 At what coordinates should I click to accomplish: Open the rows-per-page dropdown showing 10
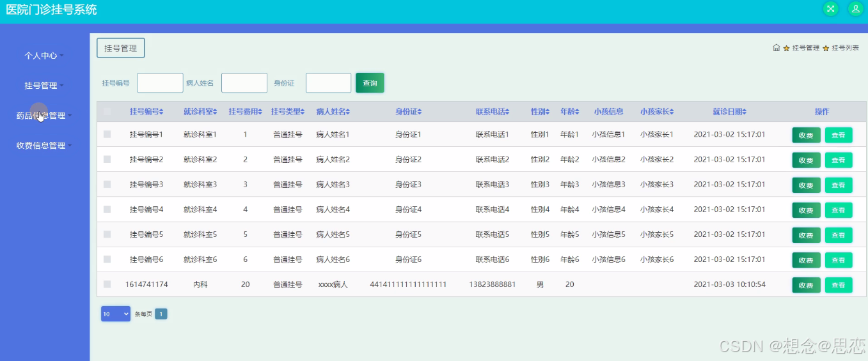click(x=116, y=314)
